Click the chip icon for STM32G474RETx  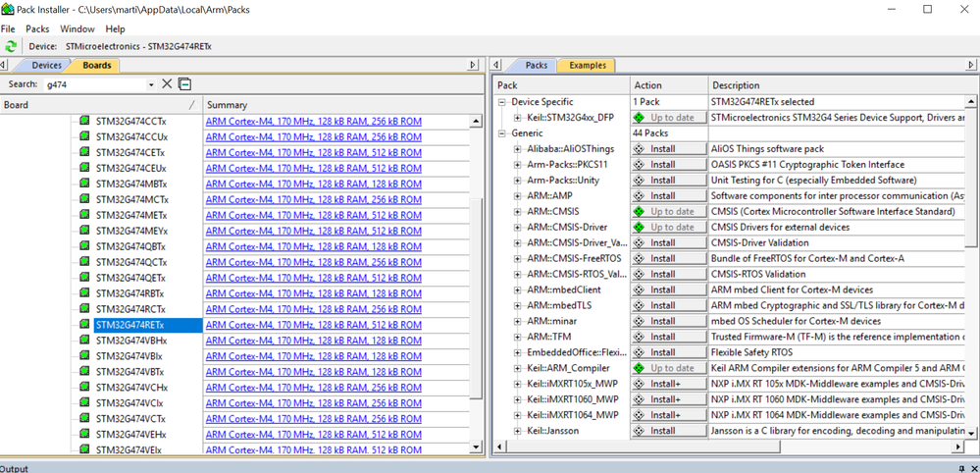pos(85,324)
